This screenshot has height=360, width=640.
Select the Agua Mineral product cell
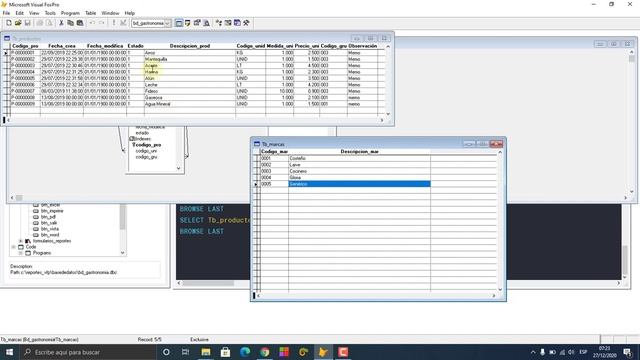[189, 104]
